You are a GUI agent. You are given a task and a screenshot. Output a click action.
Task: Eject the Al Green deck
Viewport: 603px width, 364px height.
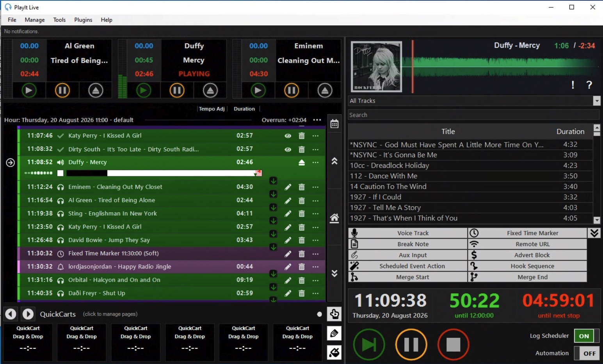[96, 91]
